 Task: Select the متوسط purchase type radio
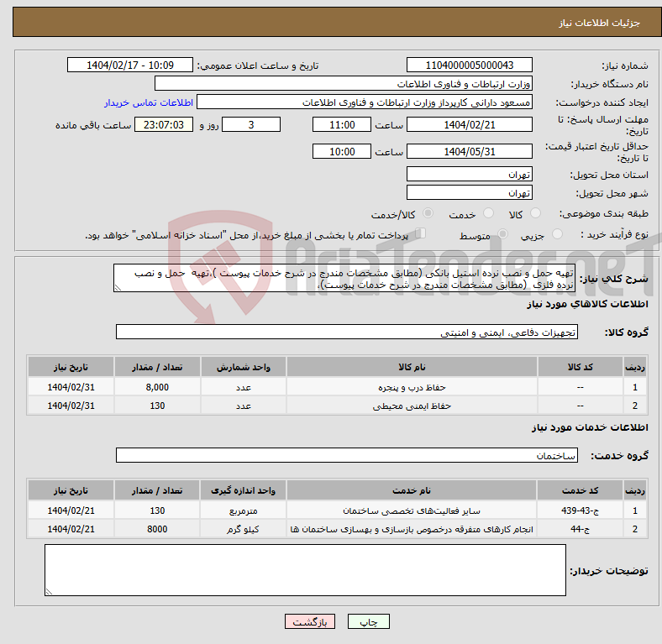[502, 233]
